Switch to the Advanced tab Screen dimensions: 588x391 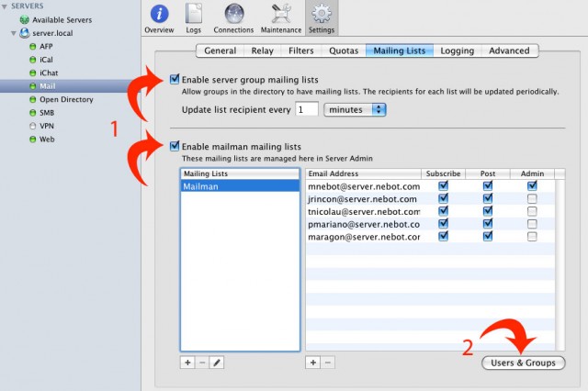click(509, 50)
